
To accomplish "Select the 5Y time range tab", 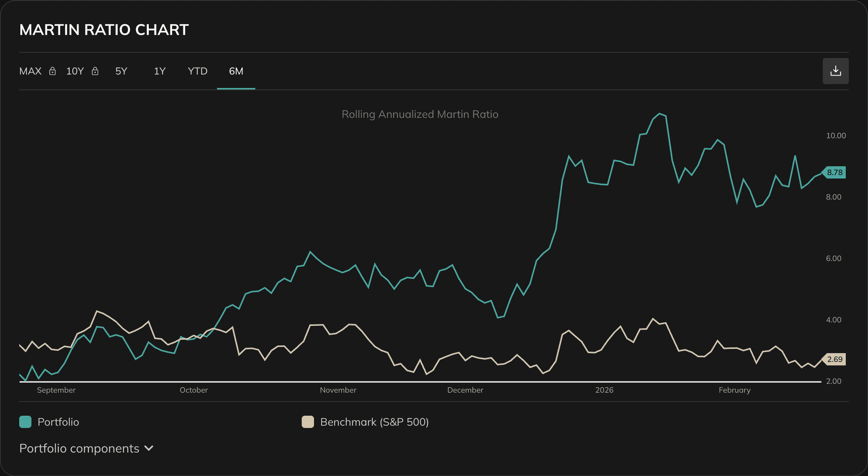I will [121, 71].
